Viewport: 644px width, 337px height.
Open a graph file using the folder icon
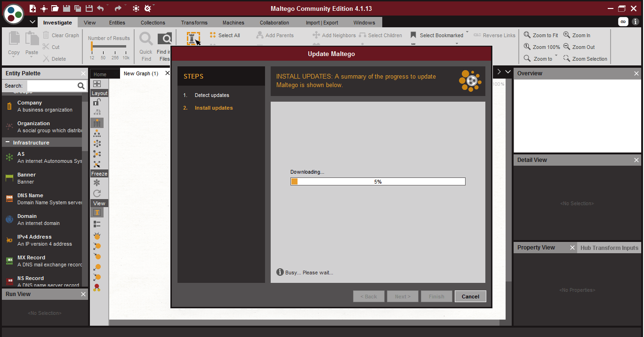[x=55, y=8]
